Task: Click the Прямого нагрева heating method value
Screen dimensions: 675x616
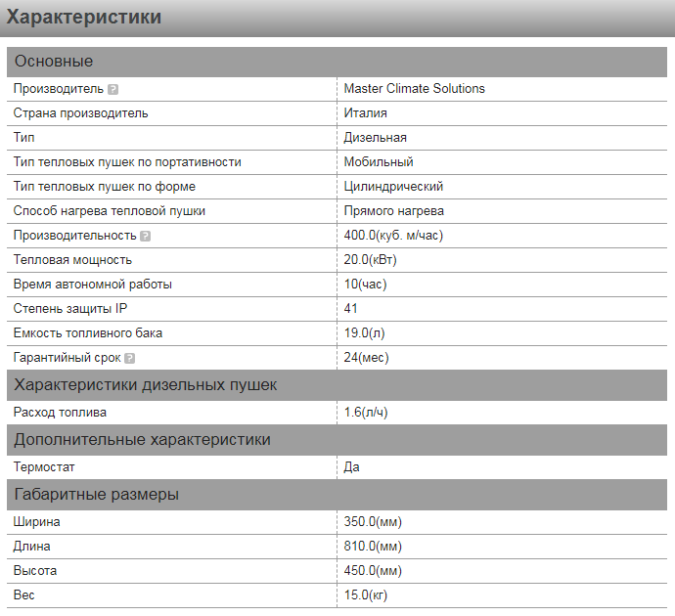Action: pyautogui.click(x=394, y=211)
